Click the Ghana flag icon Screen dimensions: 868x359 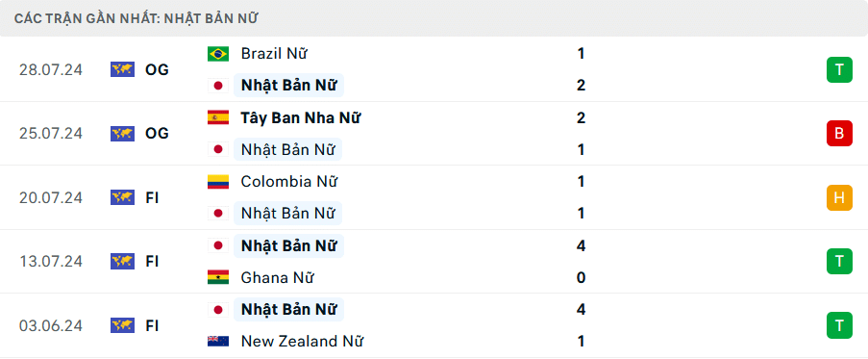click(218, 277)
